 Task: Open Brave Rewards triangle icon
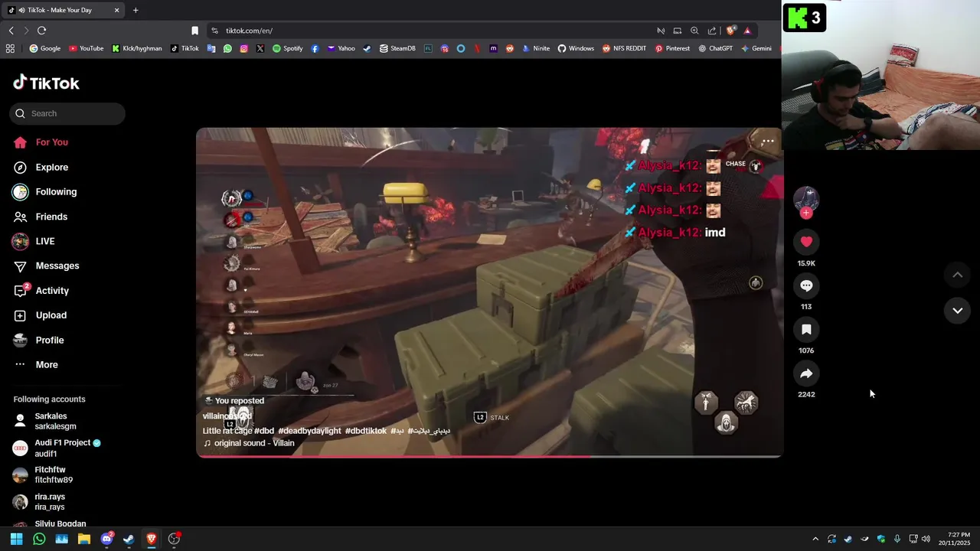[x=747, y=31]
